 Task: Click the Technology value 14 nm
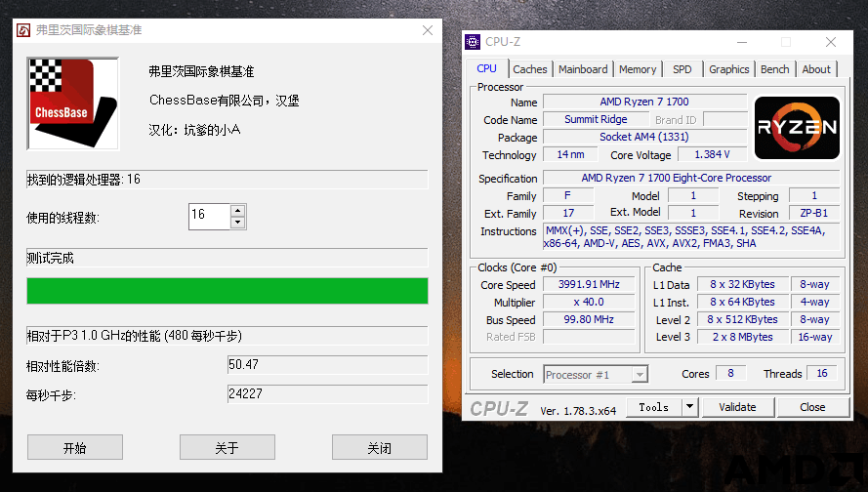[570, 154]
